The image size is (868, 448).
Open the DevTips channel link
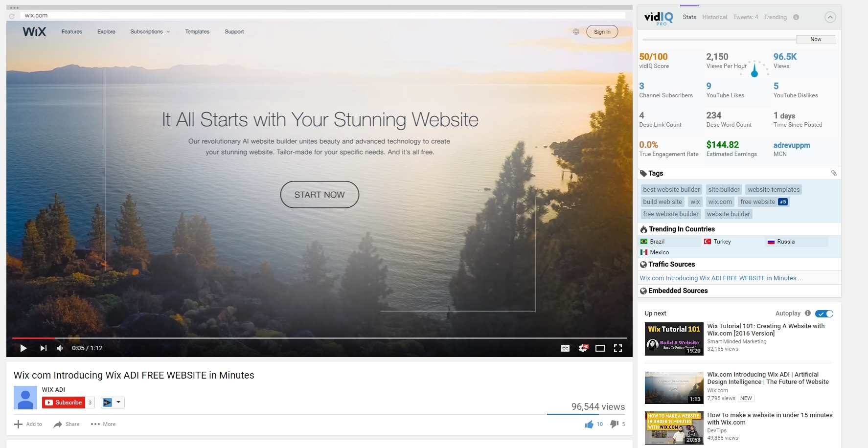tap(717, 431)
